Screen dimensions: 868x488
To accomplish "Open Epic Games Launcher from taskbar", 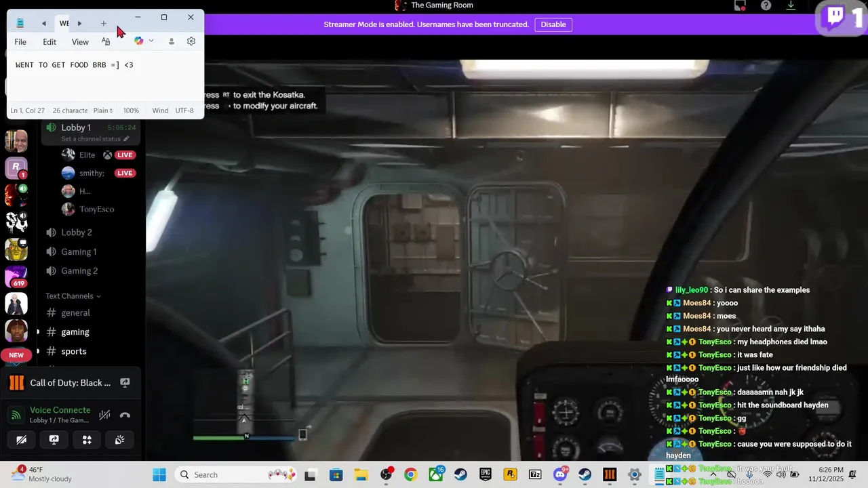I will click(x=485, y=474).
